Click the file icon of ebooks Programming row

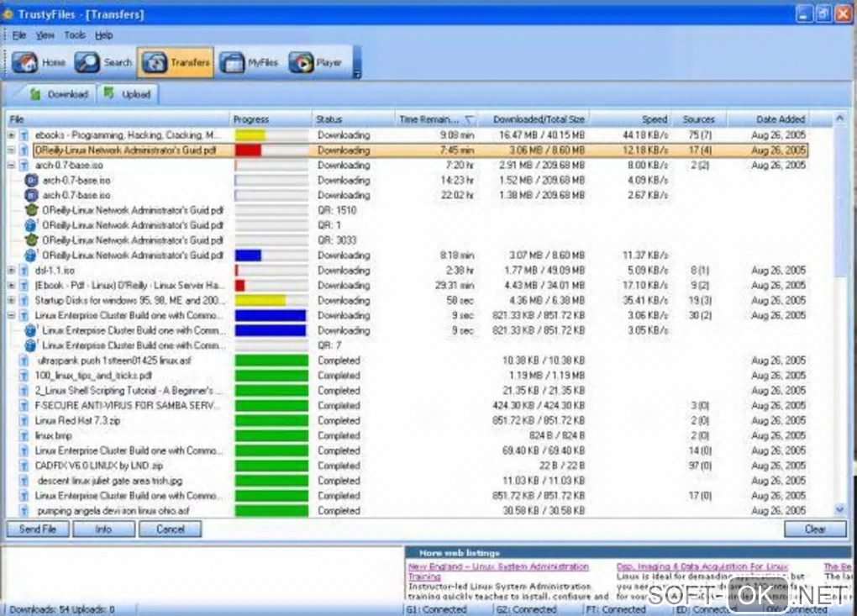click(24, 134)
